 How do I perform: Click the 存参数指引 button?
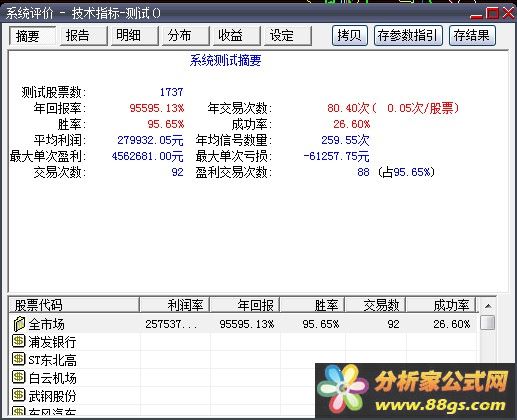pyautogui.click(x=408, y=35)
